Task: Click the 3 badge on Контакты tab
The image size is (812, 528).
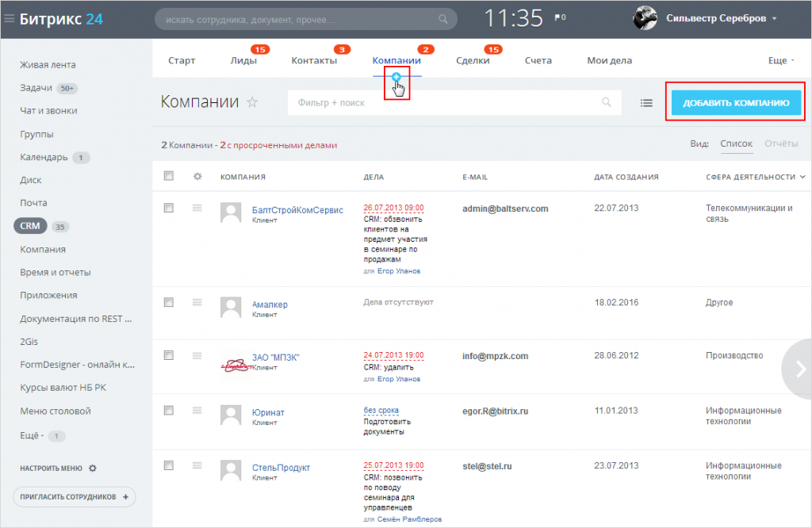Action: click(x=342, y=50)
